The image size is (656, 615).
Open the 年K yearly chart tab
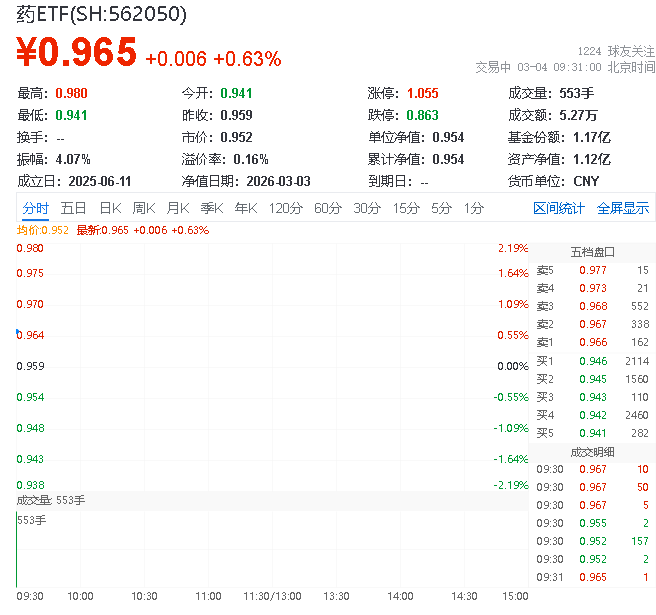coord(246,208)
